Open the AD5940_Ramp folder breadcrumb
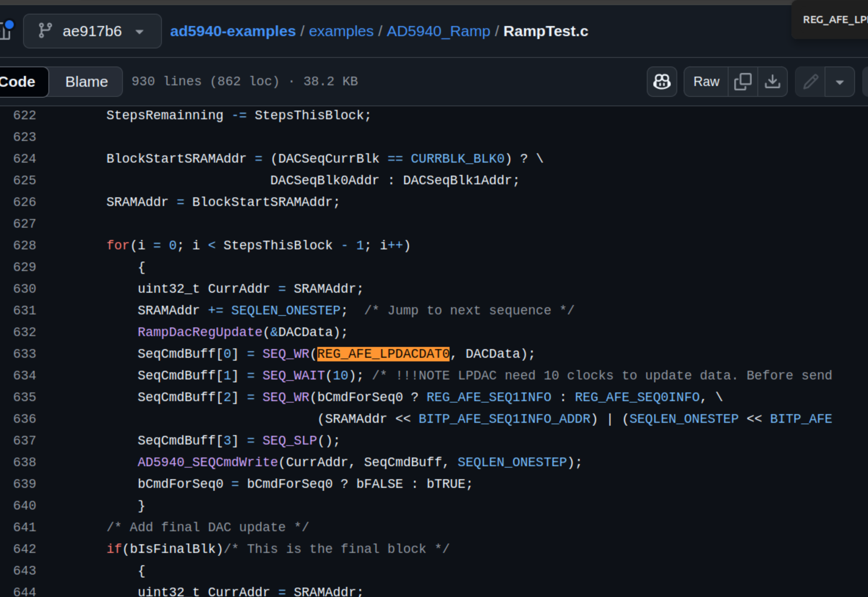Image resolution: width=868 pixels, height=597 pixels. pos(438,31)
